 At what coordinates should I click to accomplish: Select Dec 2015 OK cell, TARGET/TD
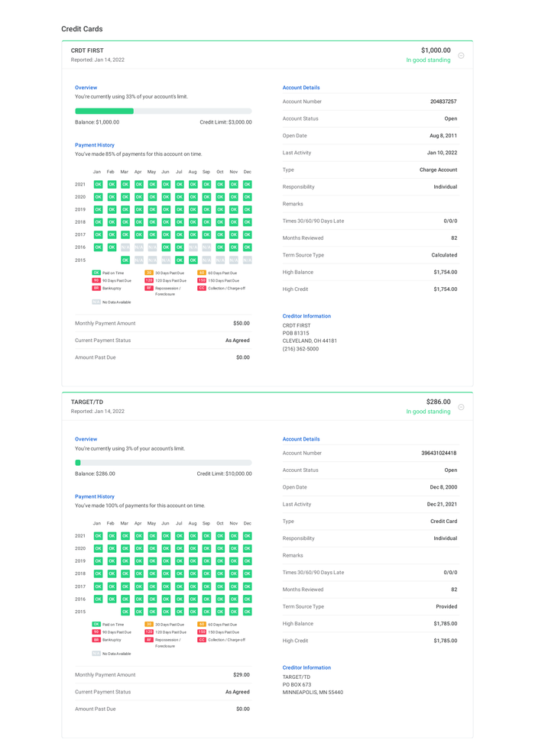(x=248, y=612)
